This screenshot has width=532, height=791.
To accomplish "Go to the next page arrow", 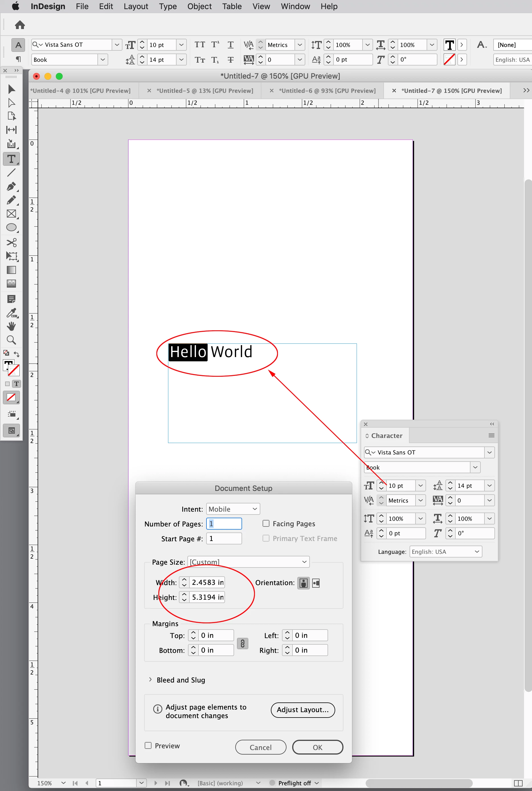I will 156,783.
